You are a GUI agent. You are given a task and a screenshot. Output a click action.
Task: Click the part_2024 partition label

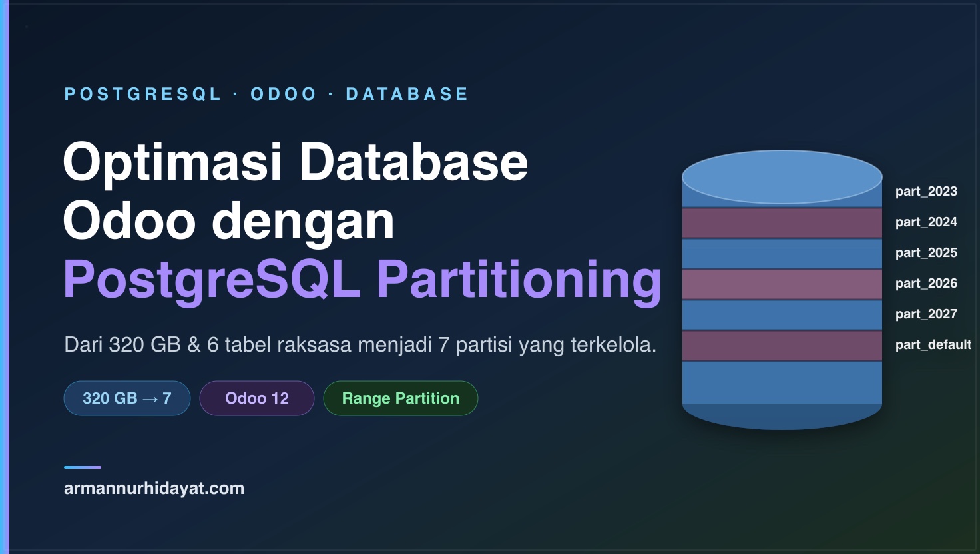[x=926, y=222]
